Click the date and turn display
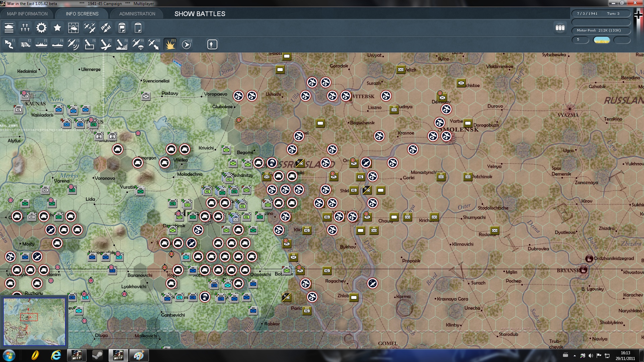Viewport: 644px width, 362px height. point(601,14)
